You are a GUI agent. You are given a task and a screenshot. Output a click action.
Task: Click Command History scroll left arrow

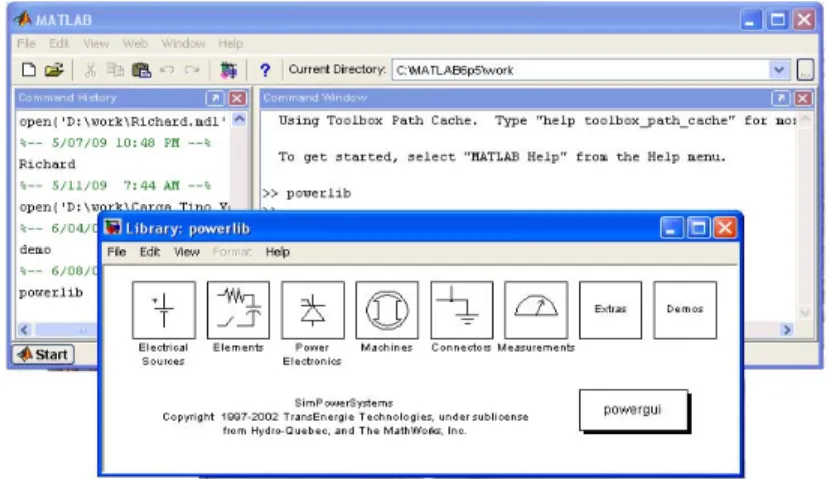(x=24, y=330)
